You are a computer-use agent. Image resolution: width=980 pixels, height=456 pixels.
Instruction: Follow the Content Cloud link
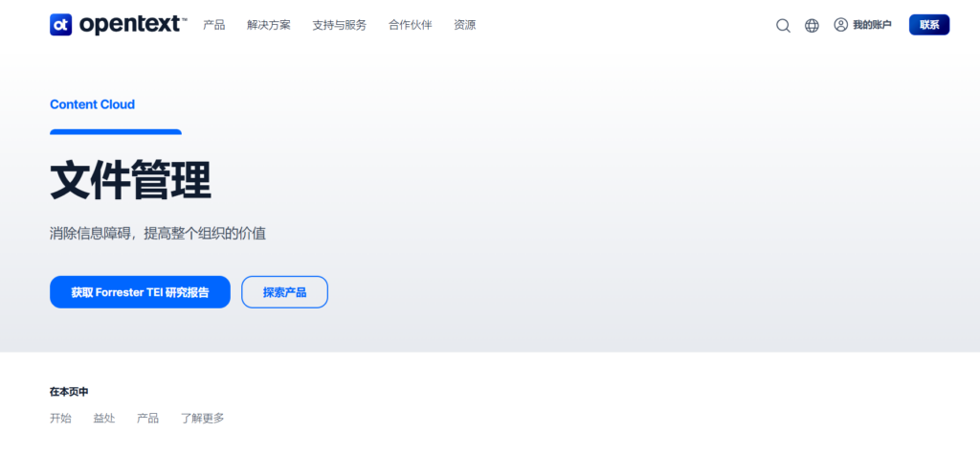[92, 104]
